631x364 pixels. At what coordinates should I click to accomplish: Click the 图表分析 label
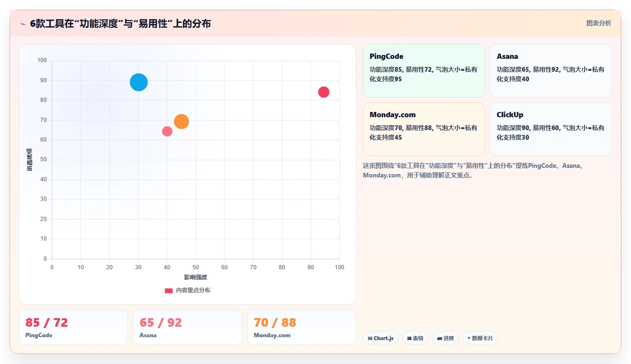(599, 23)
